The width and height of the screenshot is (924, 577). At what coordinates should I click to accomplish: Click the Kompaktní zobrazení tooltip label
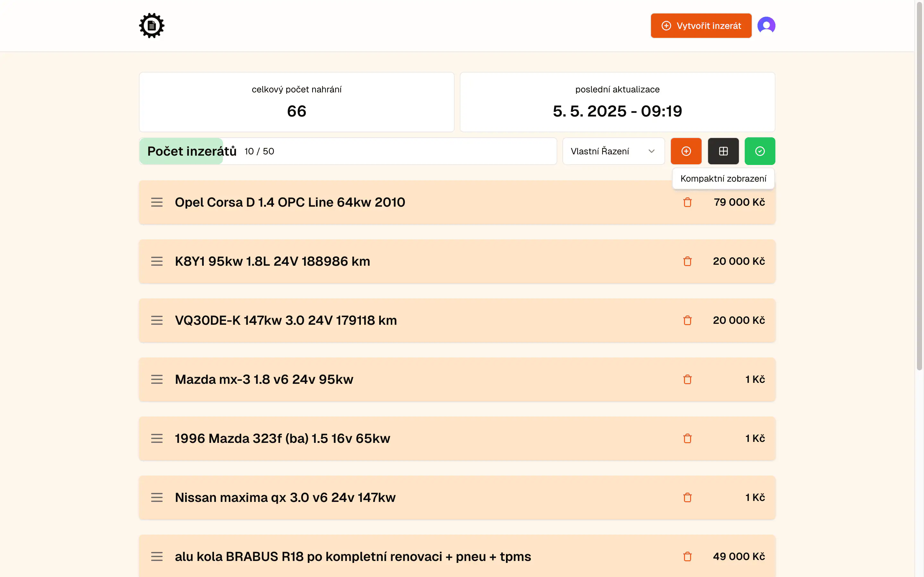723,178
